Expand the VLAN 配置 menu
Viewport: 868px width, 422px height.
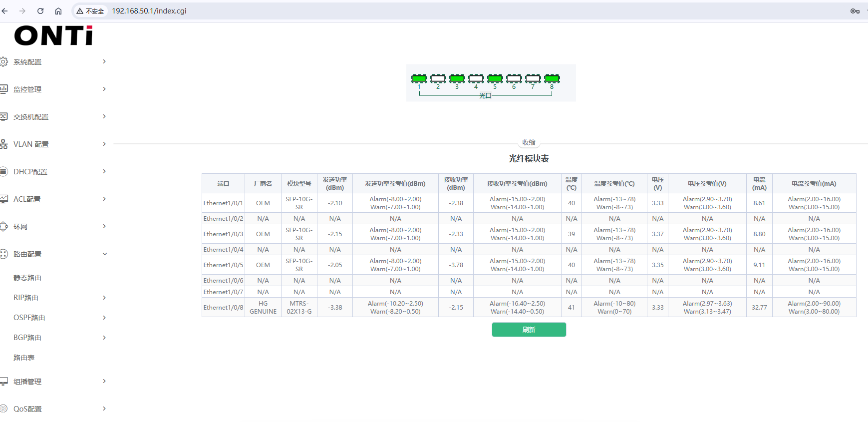click(31, 144)
